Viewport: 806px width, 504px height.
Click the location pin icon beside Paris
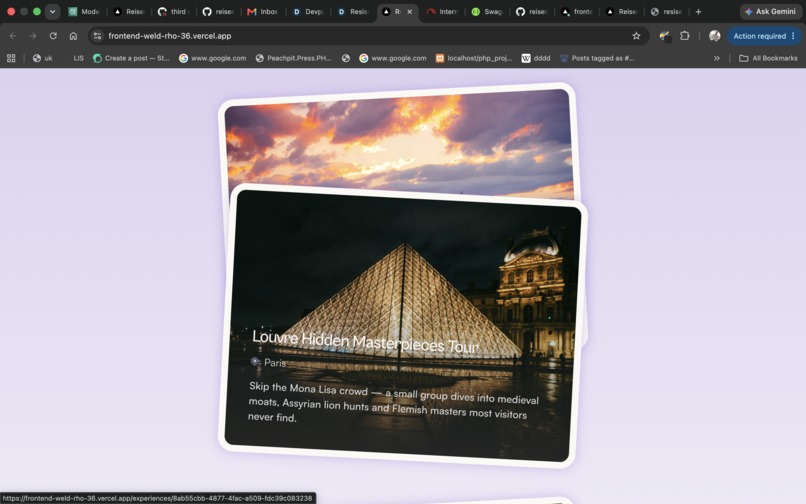coord(255,362)
